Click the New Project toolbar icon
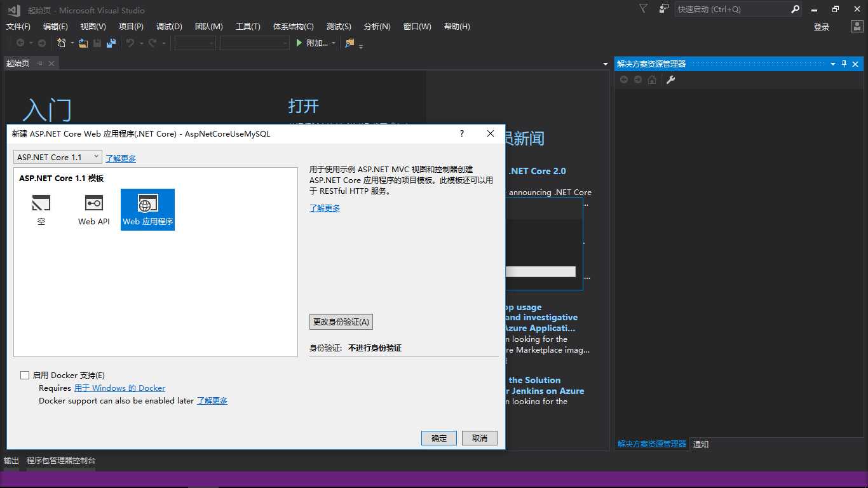 (x=62, y=43)
